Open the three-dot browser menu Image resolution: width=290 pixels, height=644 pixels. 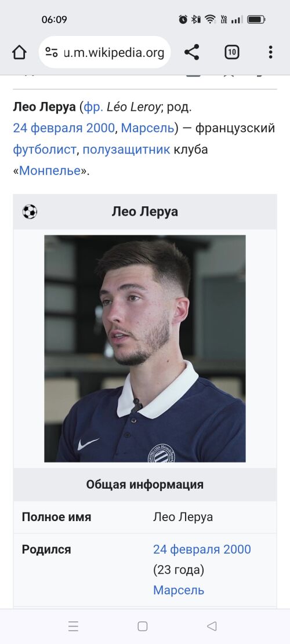[270, 52]
